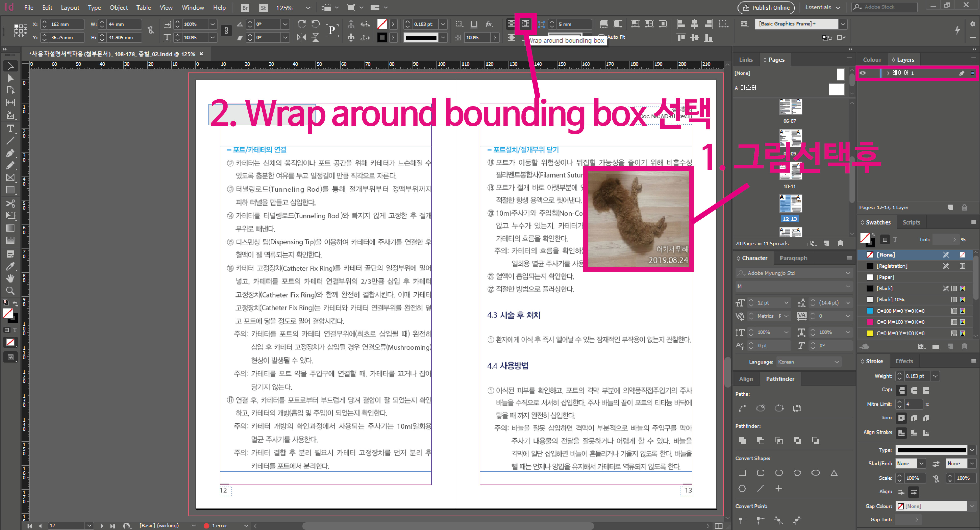Open the 125% zoom level dropdown

308,8
